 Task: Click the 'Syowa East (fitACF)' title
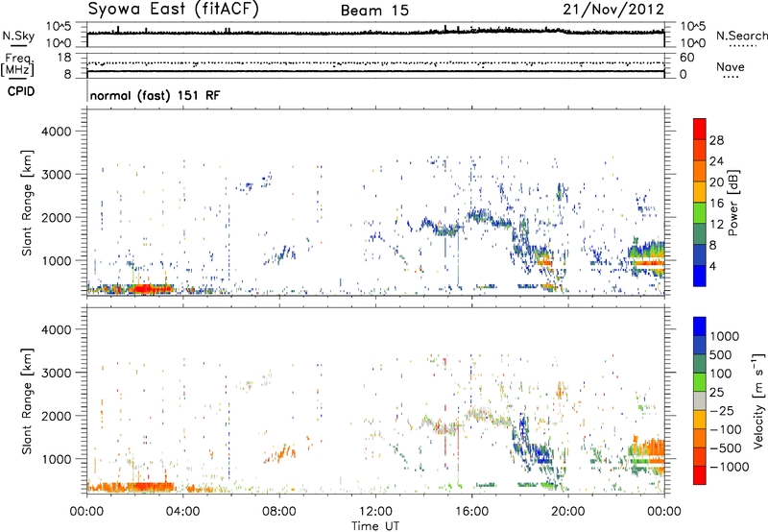click(x=173, y=10)
